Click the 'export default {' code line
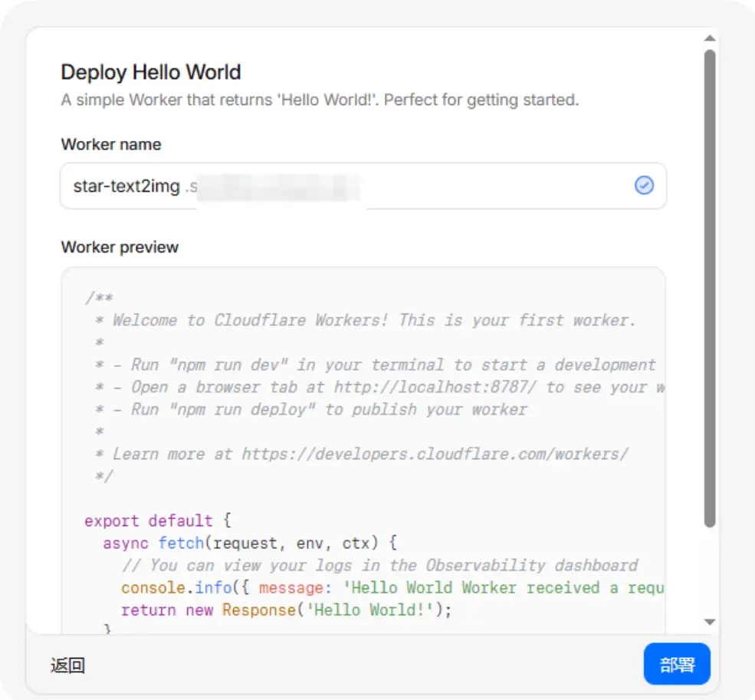 (158, 521)
